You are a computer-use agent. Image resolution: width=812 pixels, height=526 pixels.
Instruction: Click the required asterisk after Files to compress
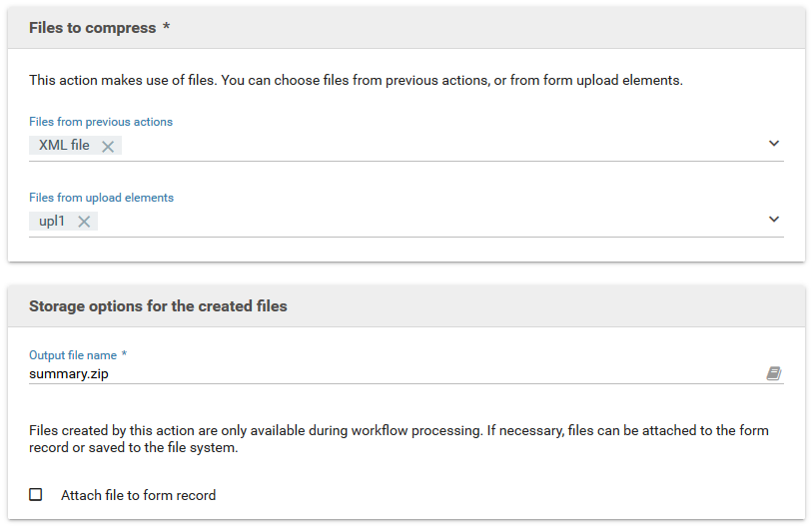pos(166,27)
